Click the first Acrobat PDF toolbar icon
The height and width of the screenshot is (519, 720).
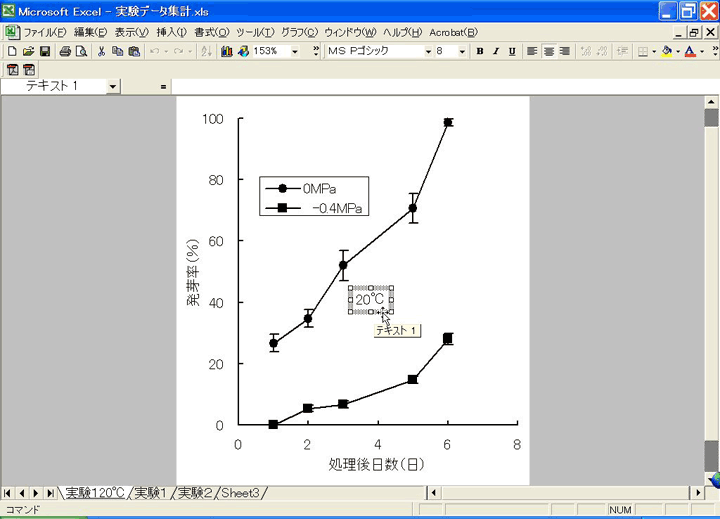(x=12, y=70)
